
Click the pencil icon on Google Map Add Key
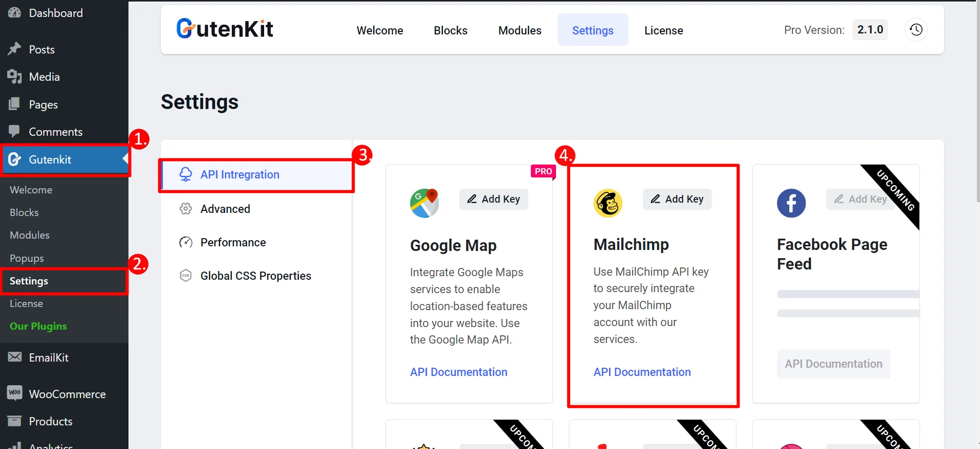point(472,199)
